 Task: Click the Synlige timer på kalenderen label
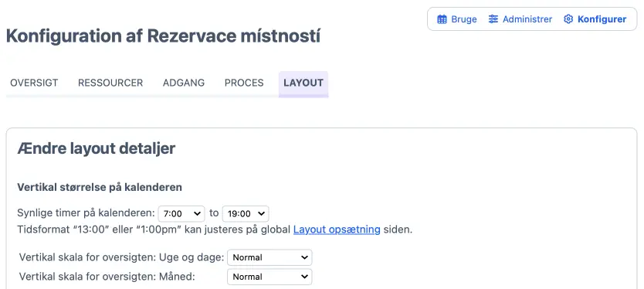point(86,213)
